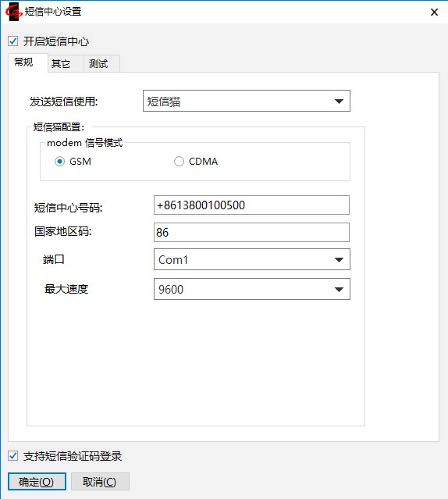The image size is (448, 499).
Task: Expand the 最大速度 9600 dropdown arrow
Action: pos(339,289)
